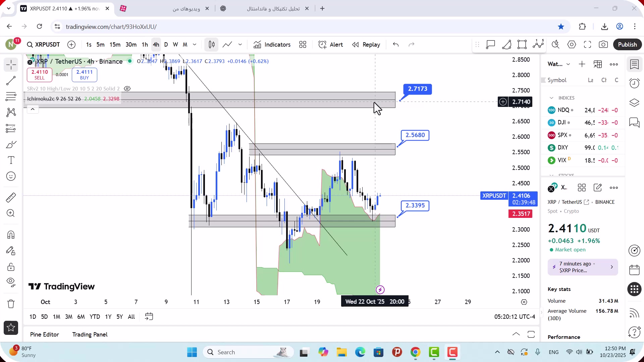The width and height of the screenshot is (644, 362).
Task: Publish the chart idea
Action: coord(627,45)
